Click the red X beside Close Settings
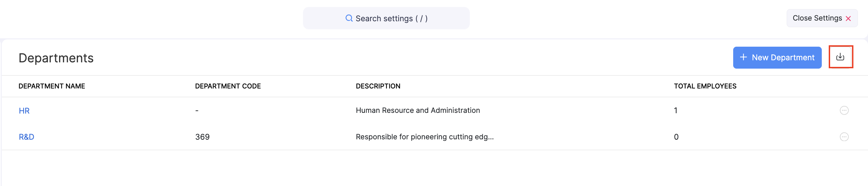The image size is (868, 186). click(848, 18)
